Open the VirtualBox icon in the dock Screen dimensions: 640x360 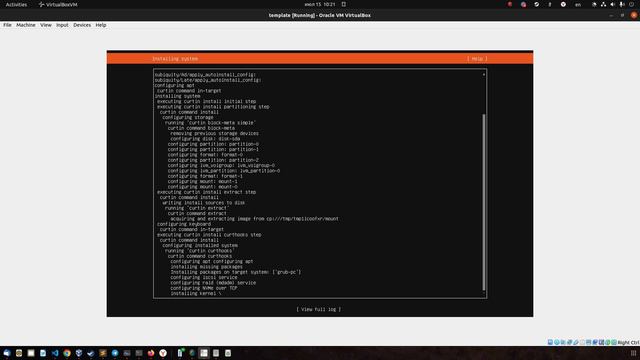pyautogui.click(x=79, y=353)
